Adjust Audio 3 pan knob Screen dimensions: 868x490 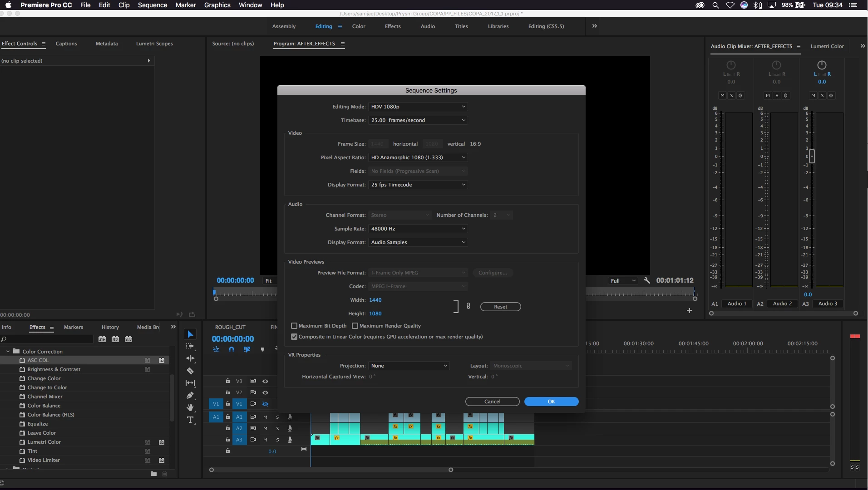point(822,65)
